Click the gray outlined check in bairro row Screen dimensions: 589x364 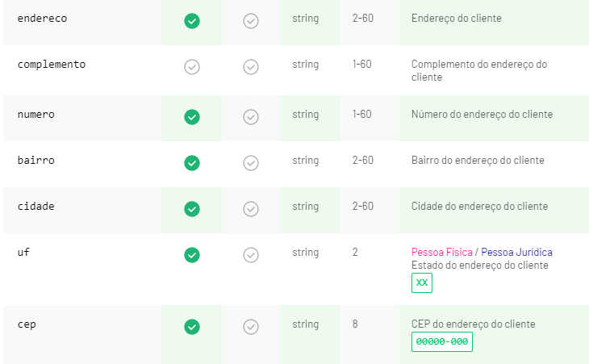tap(251, 163)
